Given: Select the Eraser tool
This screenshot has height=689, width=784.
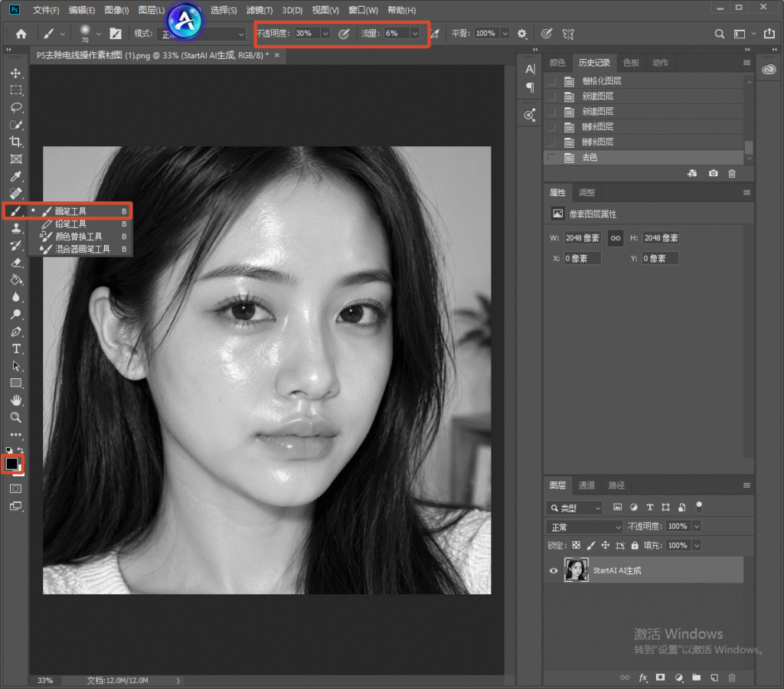Looking at the screenshot, I should pyautogui.click(x=16, y=263).
